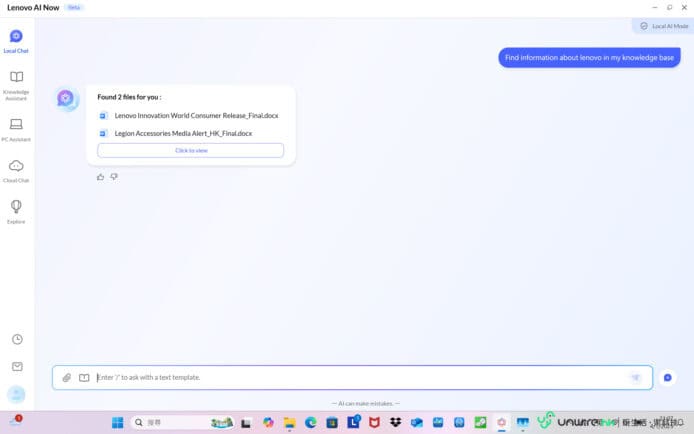Click the Windows taskbar search box

pyautogui.click(x=182, y=422)
